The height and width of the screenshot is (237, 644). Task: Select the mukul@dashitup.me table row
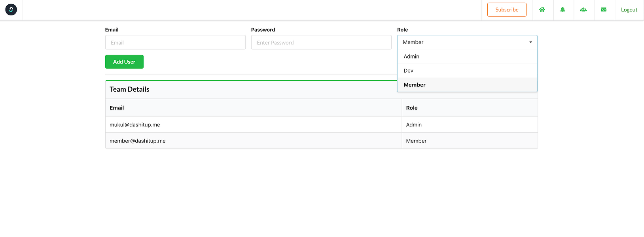pos(135,125)
